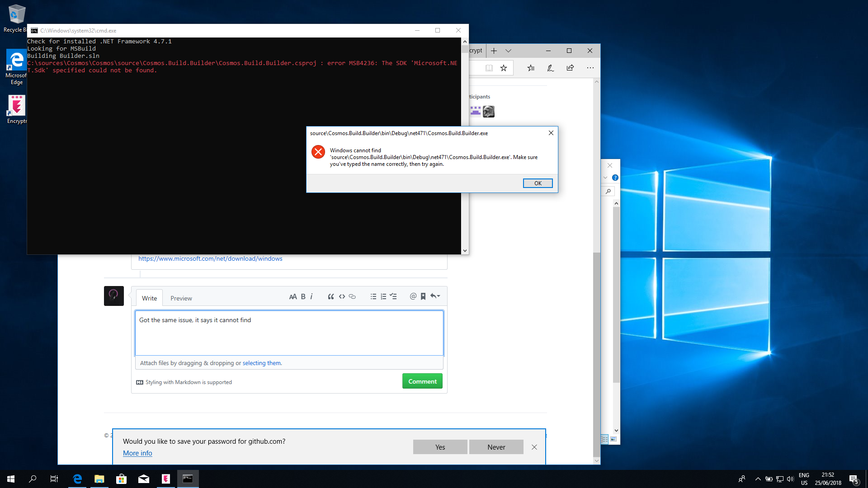The height and width of the screenshot is (488, 868).
Task: Submit the comment with the Comment button
Action: point(422,381)
